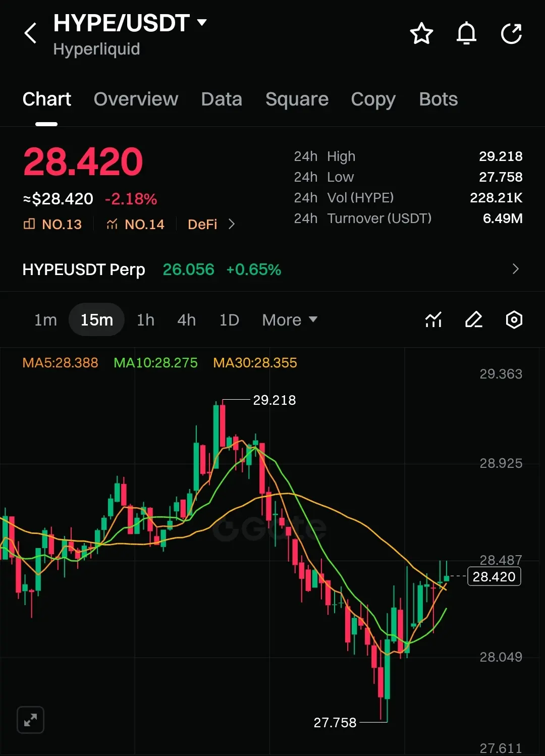Expand More timeframes dropdown
The width and height of the screenshot is (545, 756).
[290, 319]
